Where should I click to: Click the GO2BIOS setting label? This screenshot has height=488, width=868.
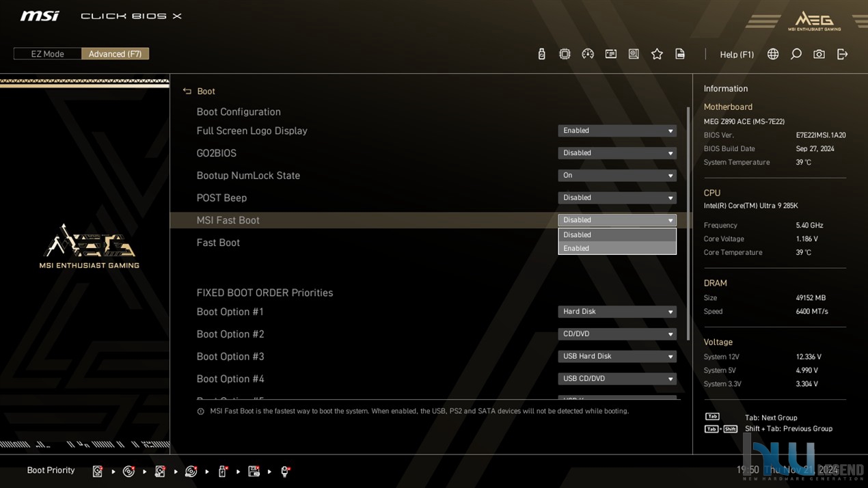tap(216, 153)
